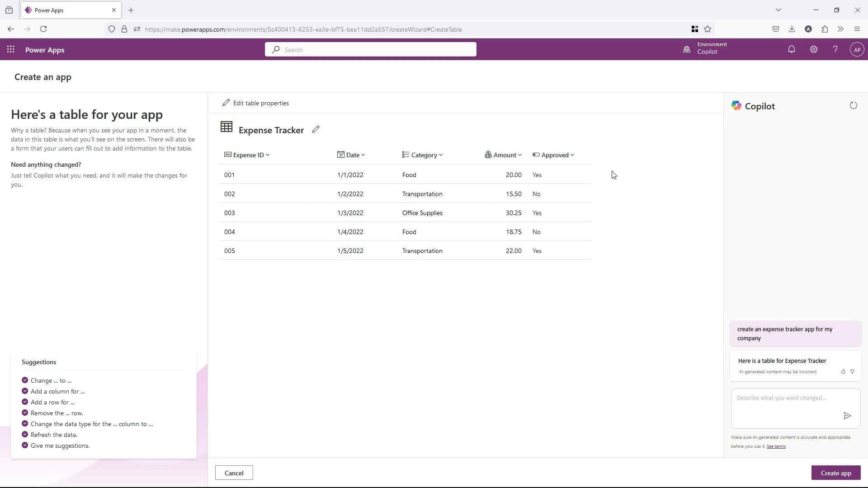Select the 'Add a column for ...' suggestion
The height and width of the screenshot is (488, 868).
click(57, 391)
